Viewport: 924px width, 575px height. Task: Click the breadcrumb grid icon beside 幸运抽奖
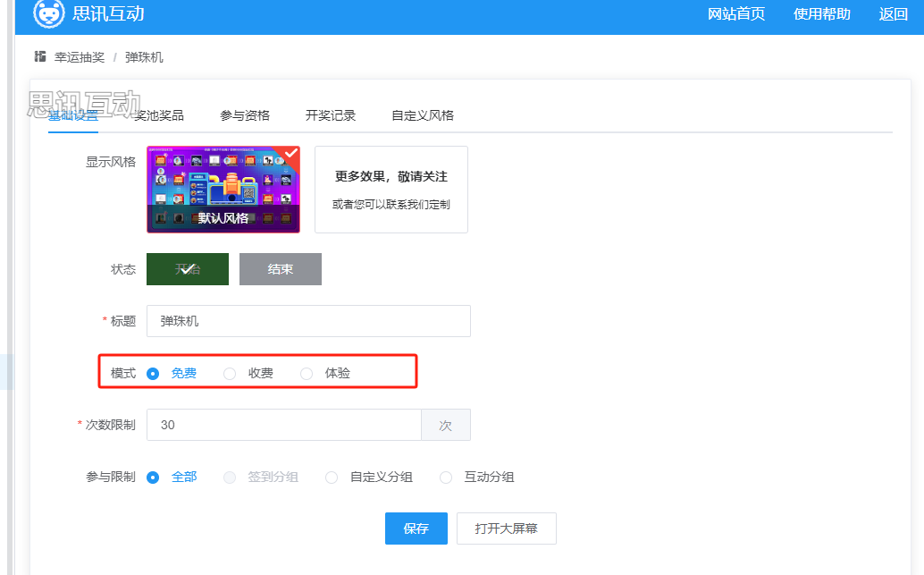(x=40, y=56)
